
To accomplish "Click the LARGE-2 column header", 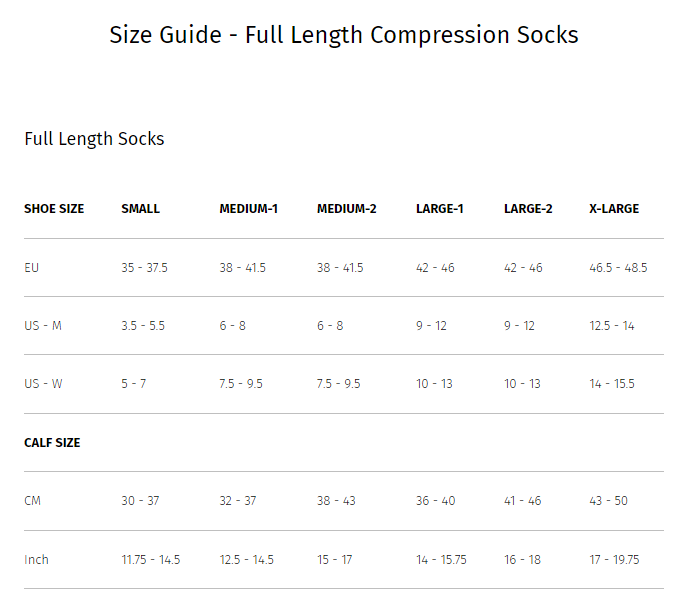I will point(528,209).
